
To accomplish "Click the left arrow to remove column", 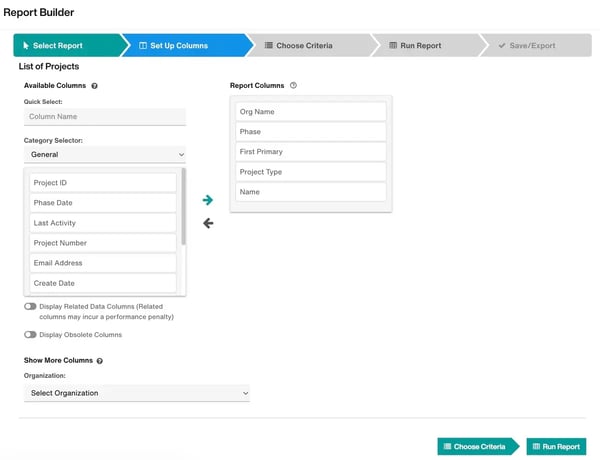I will 208,223.
